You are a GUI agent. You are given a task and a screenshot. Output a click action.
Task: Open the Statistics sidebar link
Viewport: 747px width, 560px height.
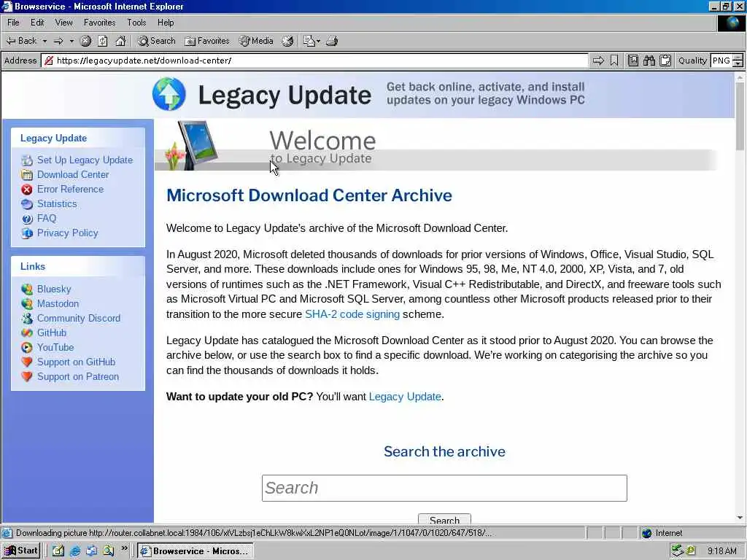57,204
